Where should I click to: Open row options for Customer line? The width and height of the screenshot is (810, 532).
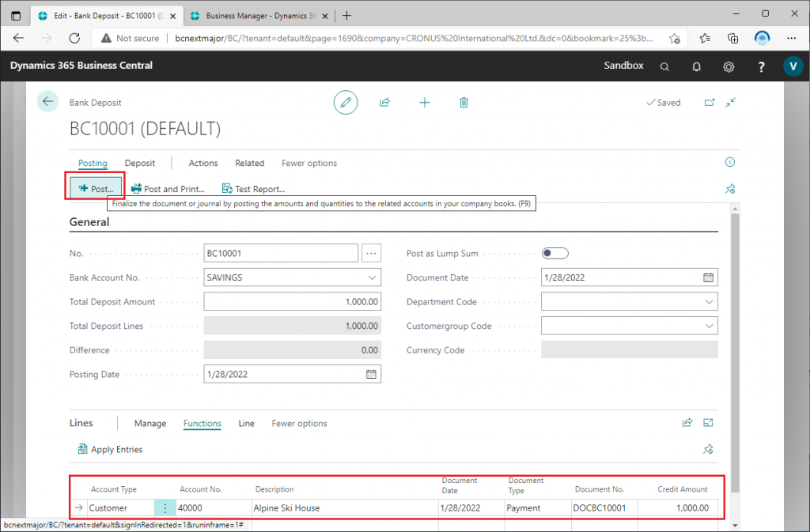[165, 507]
